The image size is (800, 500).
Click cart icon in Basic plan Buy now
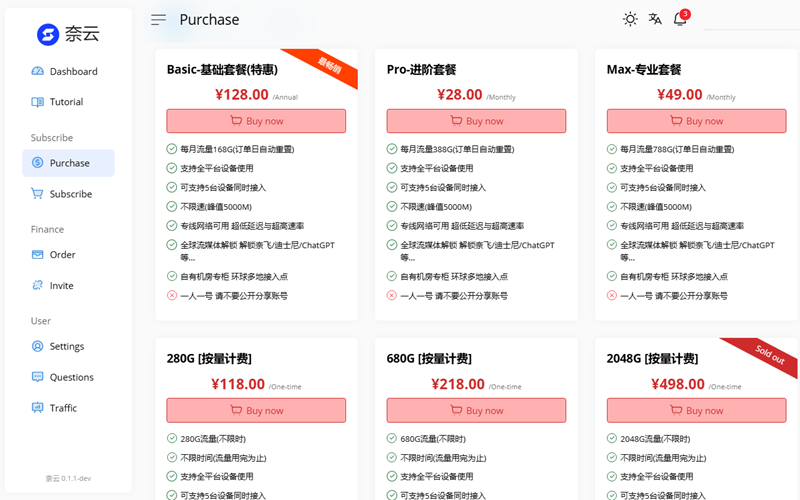236,121
